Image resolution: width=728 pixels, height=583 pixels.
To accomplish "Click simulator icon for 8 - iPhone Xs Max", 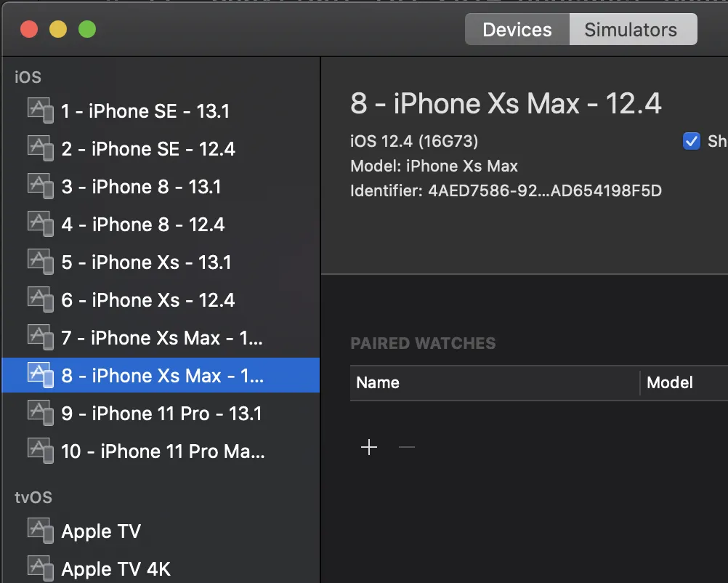I will (41, 375).
